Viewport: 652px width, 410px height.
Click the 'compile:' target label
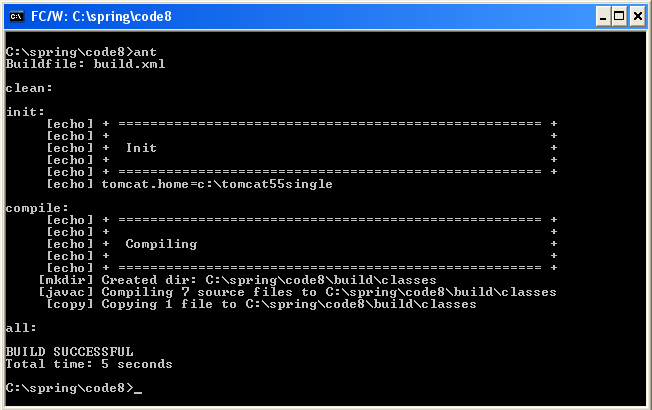37,208
